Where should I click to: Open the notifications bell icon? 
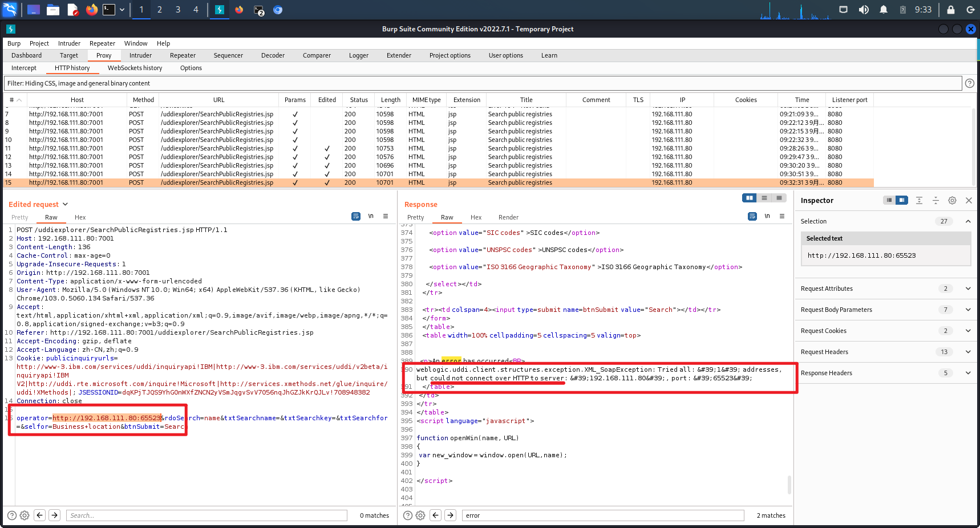pos(883,10)
